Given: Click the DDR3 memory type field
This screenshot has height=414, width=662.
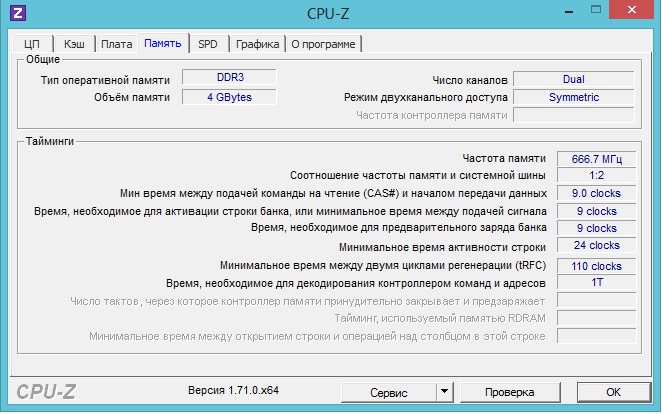Looking at the screenshot, I should [230, 78].
